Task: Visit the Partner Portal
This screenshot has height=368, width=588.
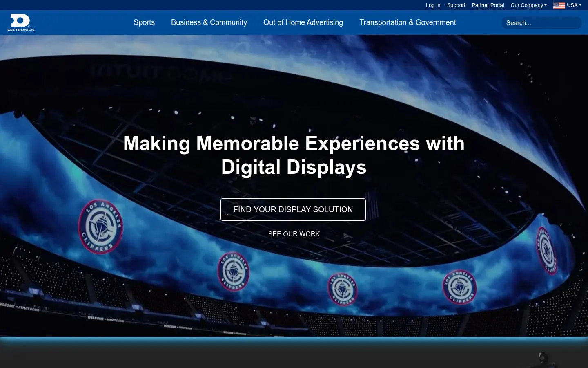Action: pyautogui.click(x=488, y=5)
